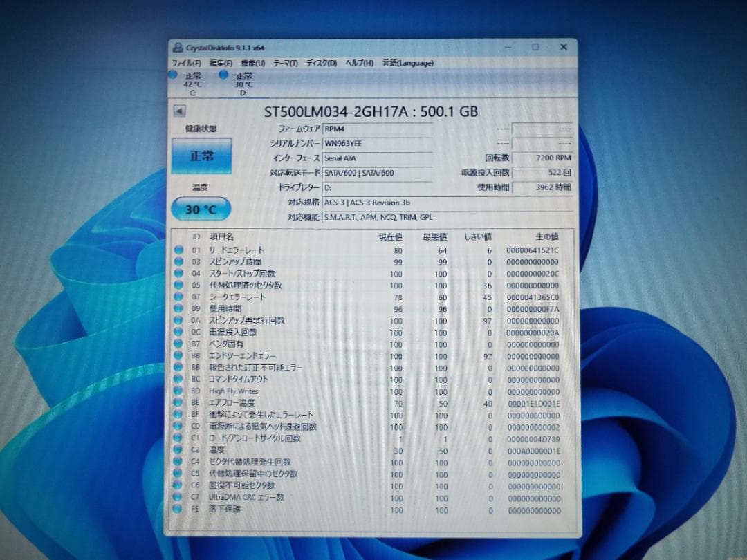Click the status dot beside エアフロー温度
Viewport: 747px width, 560px height.
pyautogui.click(x=179, y=403)
